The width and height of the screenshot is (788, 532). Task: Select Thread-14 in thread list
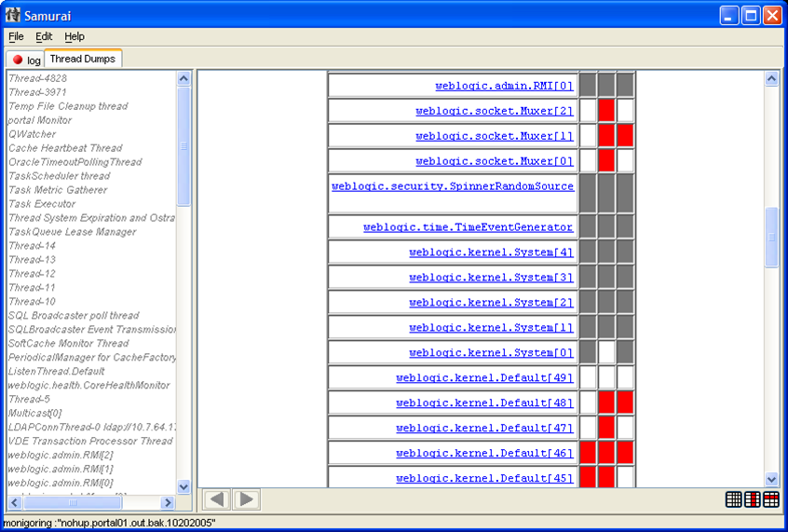point(33,246)
